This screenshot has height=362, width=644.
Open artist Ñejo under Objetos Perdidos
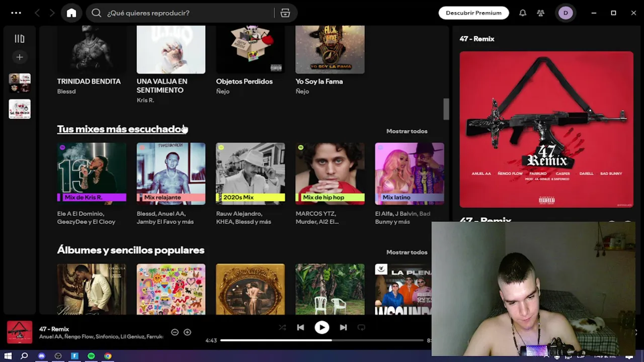[222, 92]
